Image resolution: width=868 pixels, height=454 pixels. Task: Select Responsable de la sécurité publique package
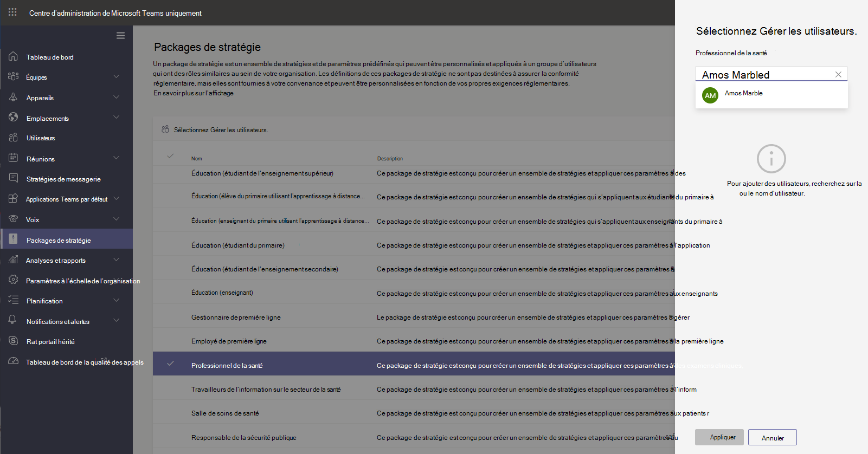(244, 438)
